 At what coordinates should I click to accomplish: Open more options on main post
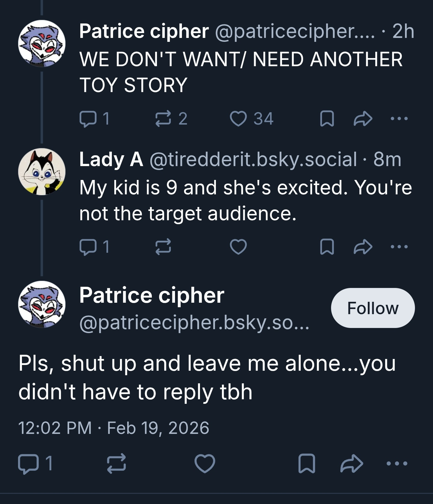click(x=397, y=464)
